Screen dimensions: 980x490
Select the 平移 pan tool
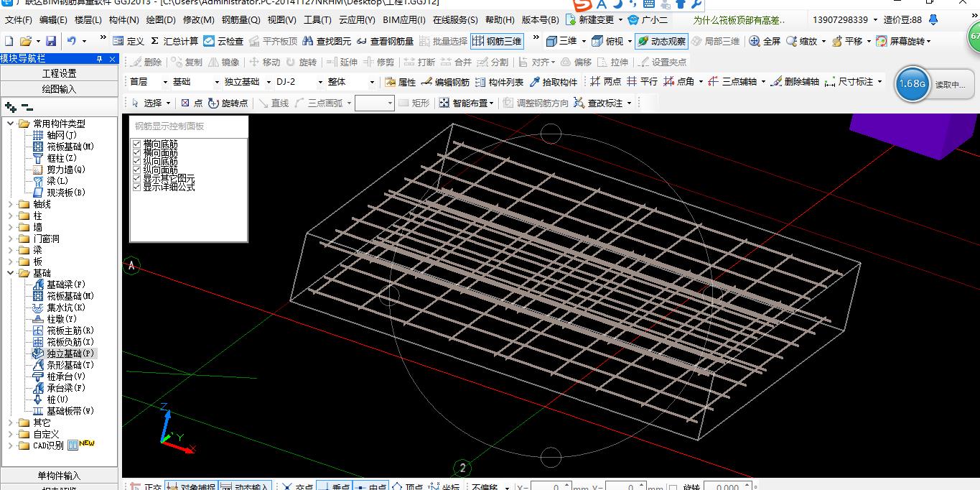(847, 41)
